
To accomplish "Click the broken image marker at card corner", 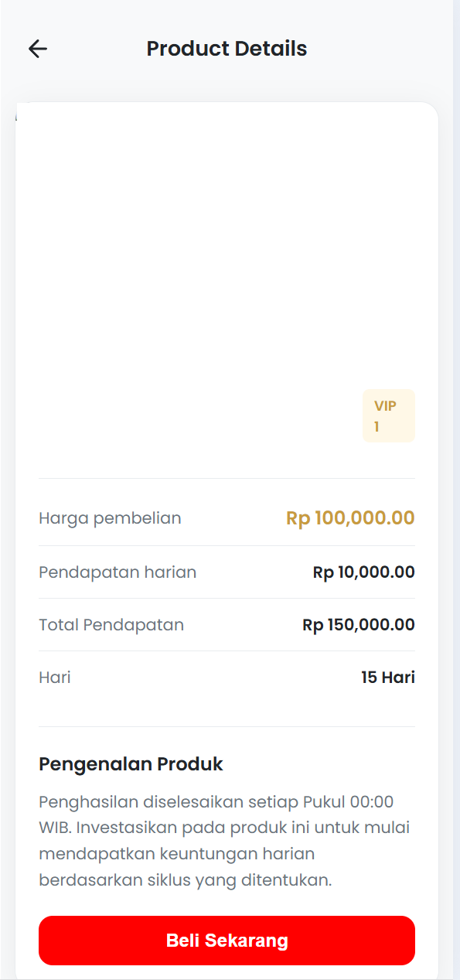I will tap(18, 116).
